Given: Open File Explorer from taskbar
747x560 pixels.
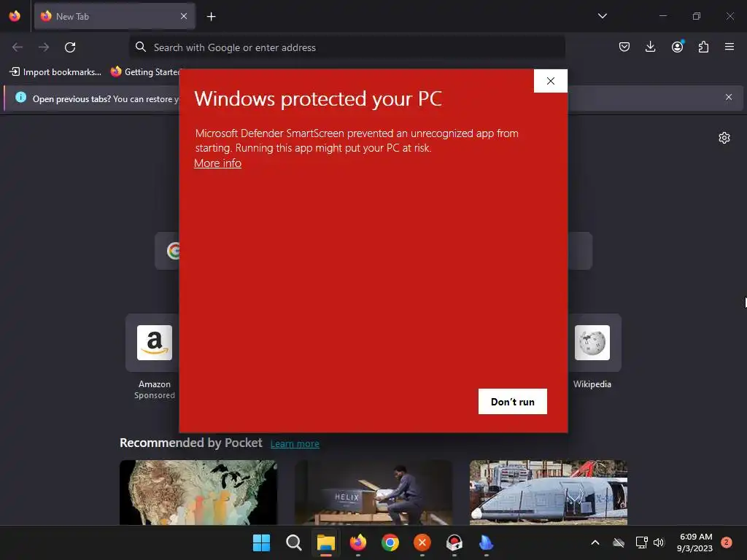Looking at the screenshot, I should click(x=326, y=542).
